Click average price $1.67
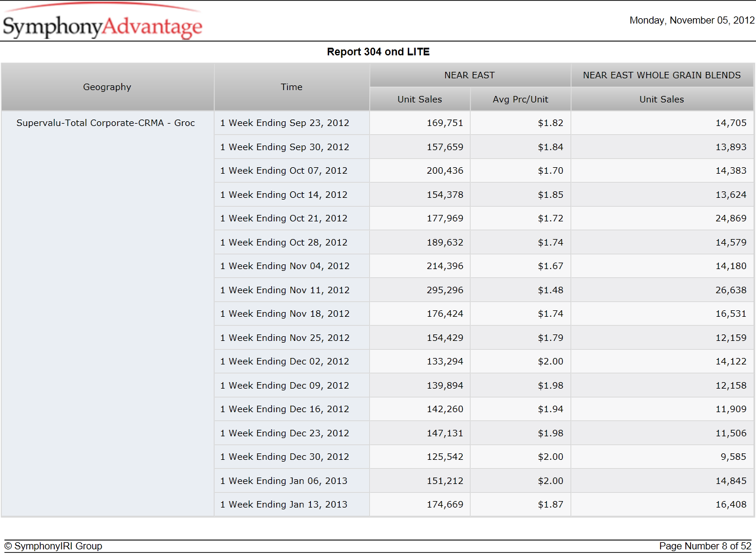This screenshot has width=756, height=557. pos(551,266)
